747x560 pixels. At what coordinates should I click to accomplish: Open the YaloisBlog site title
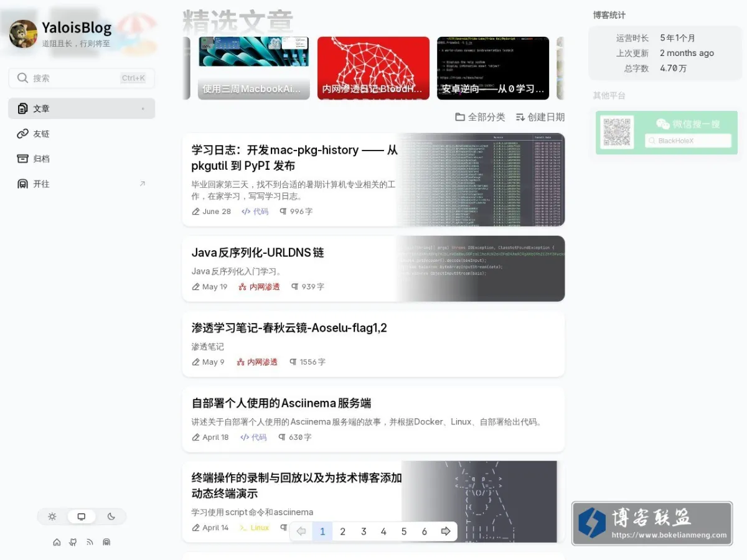(x=77, y=28)
